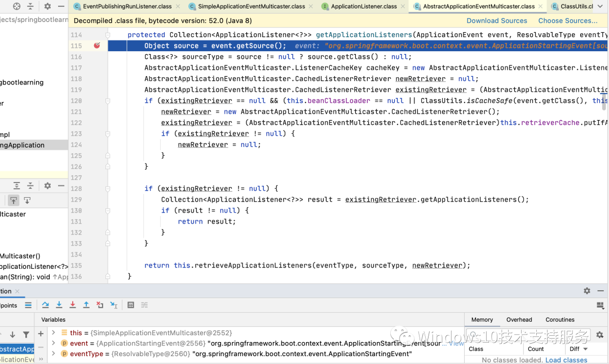
Task: Click Expand All in Structure panel toolbar
Action: tap(16, 185)
